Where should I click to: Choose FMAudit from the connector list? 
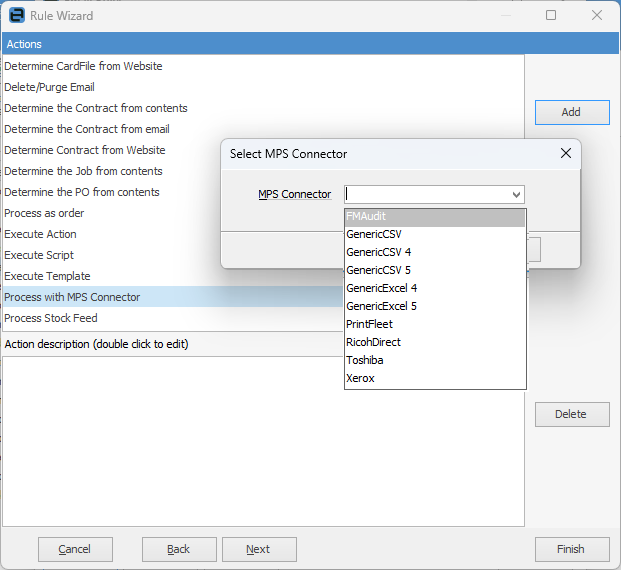click(x=435, y=217)
